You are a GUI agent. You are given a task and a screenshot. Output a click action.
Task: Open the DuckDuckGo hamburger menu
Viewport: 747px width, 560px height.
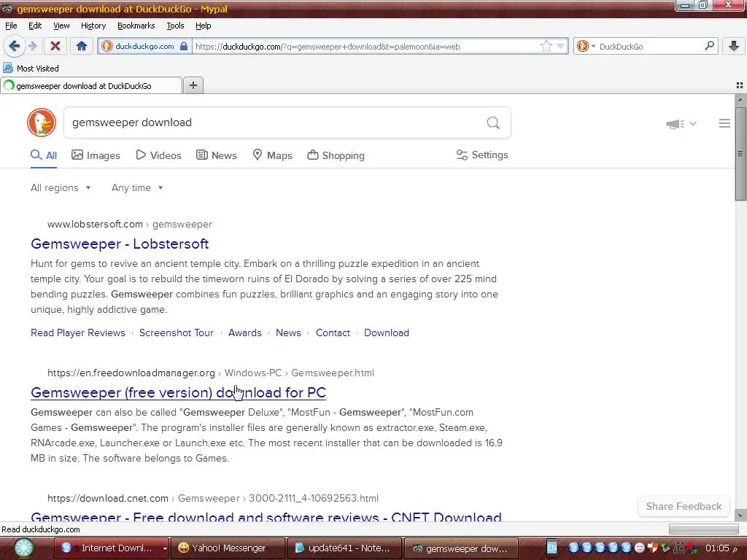click(724, 123)
